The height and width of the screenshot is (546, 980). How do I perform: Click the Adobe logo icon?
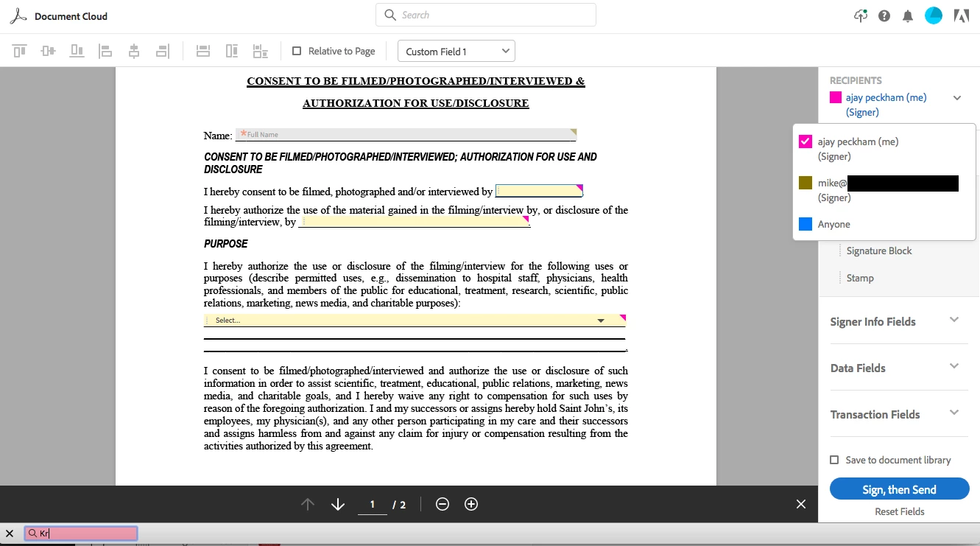(962, 15)
